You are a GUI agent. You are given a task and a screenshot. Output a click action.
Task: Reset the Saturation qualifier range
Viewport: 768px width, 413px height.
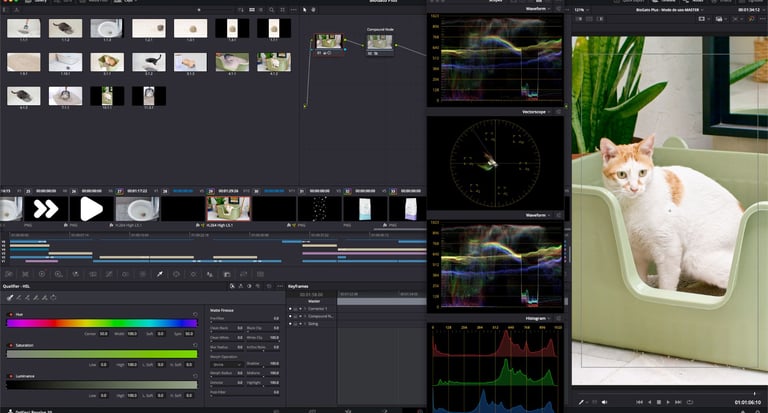tap(195, 345)
